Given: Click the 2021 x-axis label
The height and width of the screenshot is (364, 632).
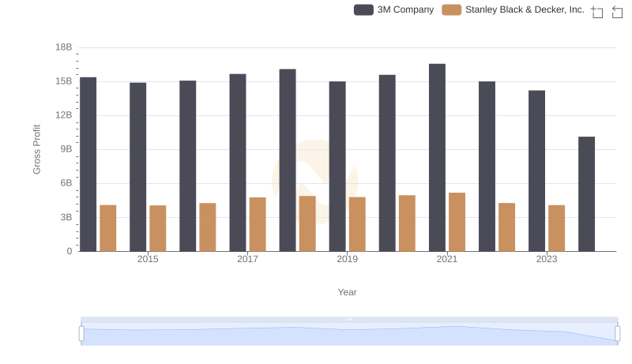Looking at the screenshot, I should coord(447,259).
